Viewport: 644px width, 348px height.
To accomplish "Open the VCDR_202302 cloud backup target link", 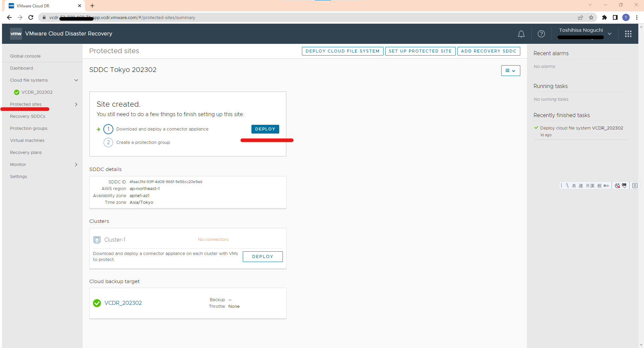I will tap(123, 303).
